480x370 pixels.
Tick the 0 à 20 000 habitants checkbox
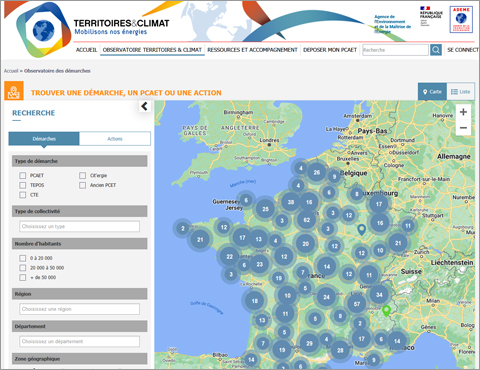pos(23,258)
